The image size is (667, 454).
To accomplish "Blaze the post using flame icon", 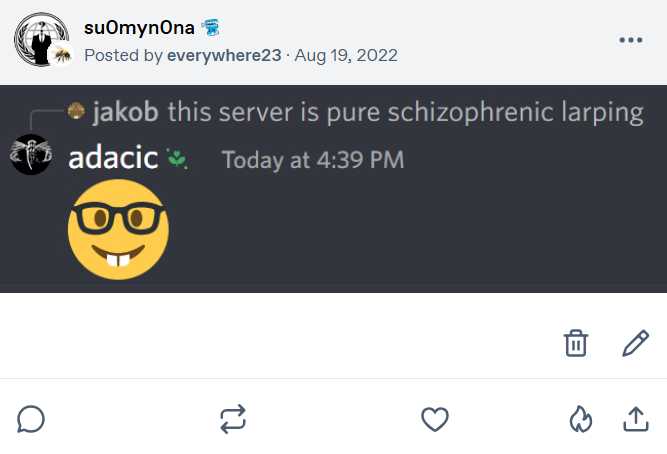I will point(581,420).
